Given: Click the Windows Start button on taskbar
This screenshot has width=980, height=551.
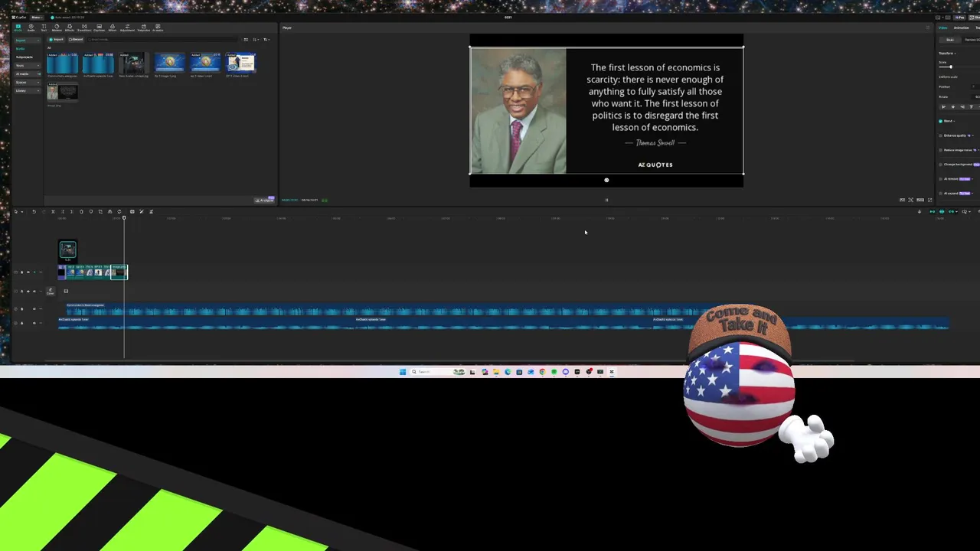Looking at the screenshot, I should coord(403,372).
